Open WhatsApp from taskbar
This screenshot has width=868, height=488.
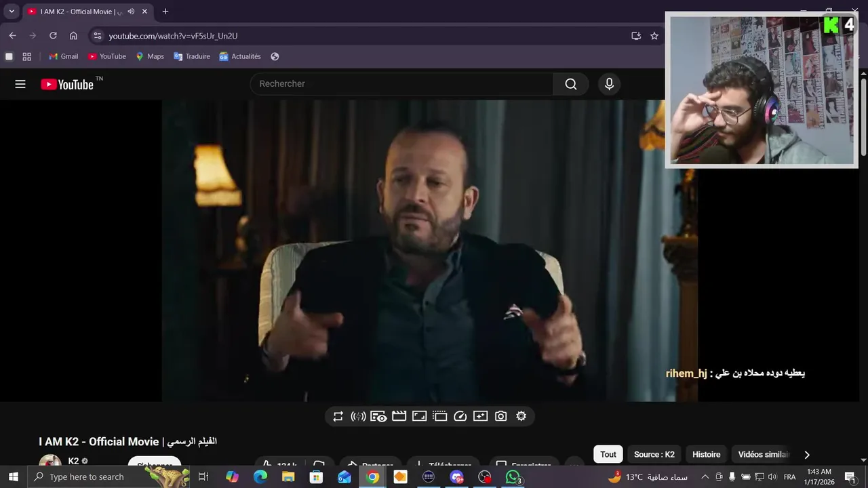click(513, 477)
